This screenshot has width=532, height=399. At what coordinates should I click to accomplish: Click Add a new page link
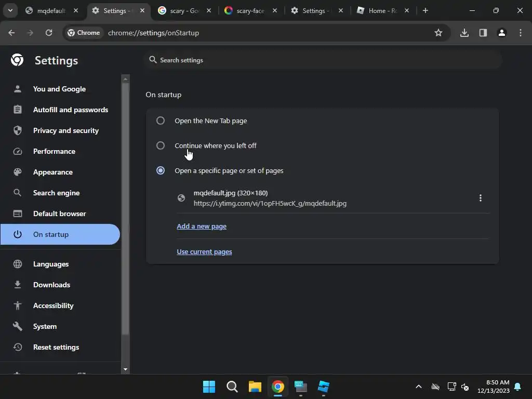[202, 227]
